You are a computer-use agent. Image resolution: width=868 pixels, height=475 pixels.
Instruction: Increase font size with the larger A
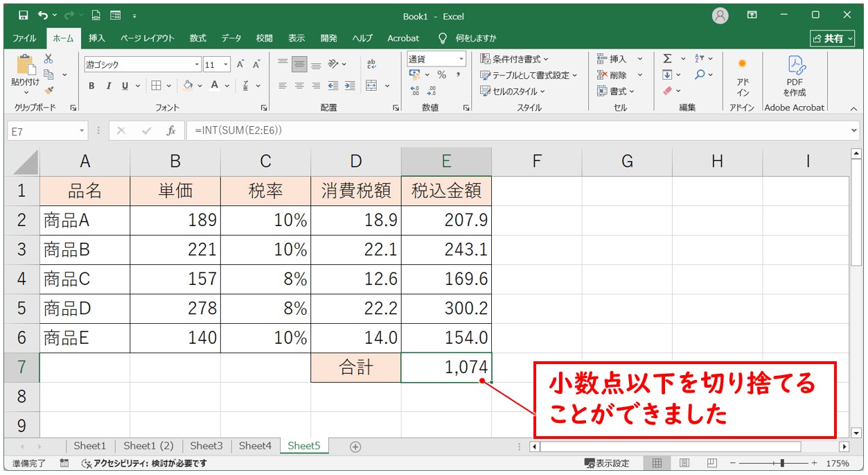[240, 64]
